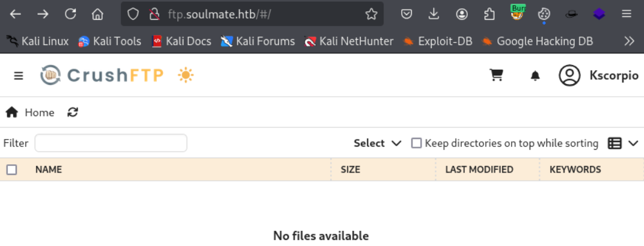Open the browser home page
Image resolution: width=644 pixels, height=246 pixels.
pyautogui.click(x=97, y=14)
